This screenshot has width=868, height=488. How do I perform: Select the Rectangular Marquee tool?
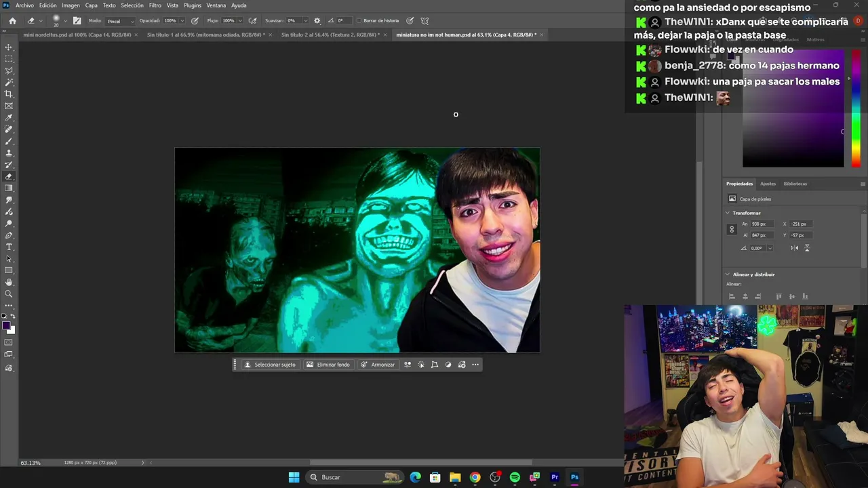(x=9, y=59)
